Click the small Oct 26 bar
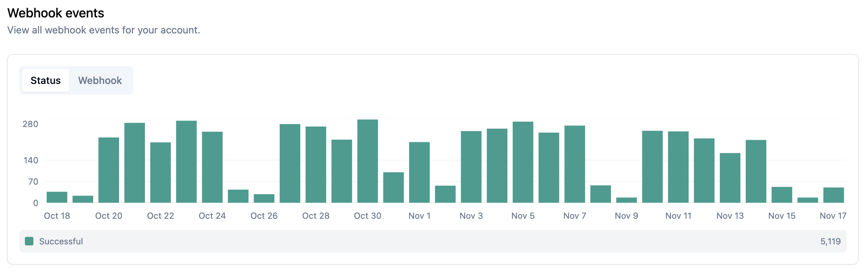 tap(264, 198)
